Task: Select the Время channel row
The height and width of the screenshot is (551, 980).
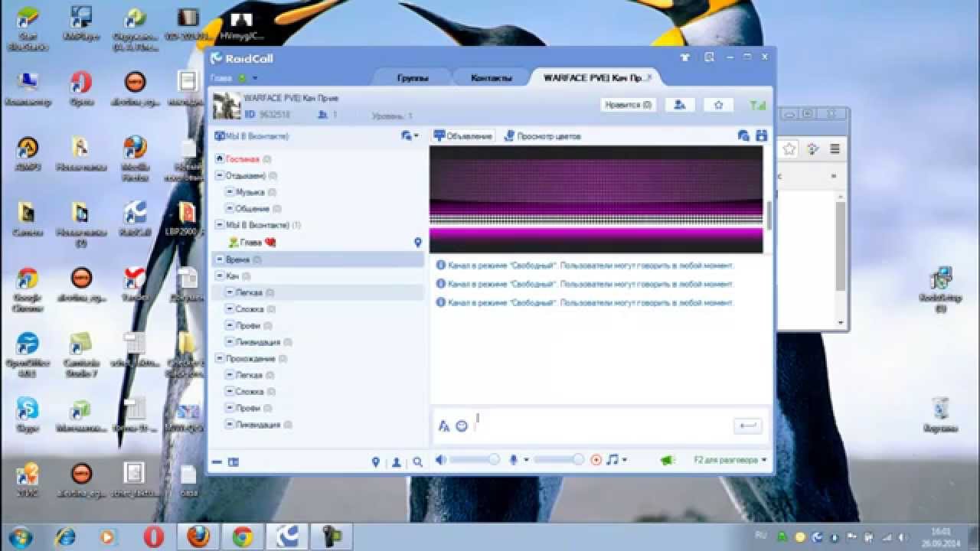Action: pyautogui.click(x=317, y=260)
